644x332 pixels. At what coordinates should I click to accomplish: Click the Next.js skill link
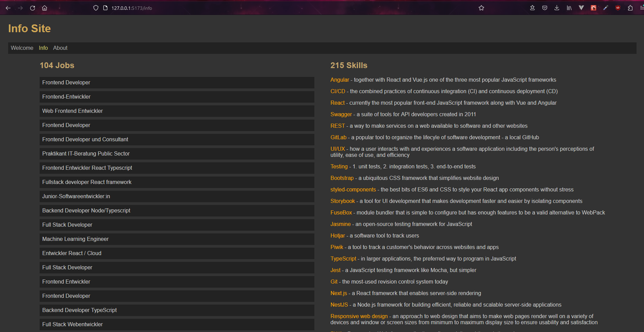(339, 293)
